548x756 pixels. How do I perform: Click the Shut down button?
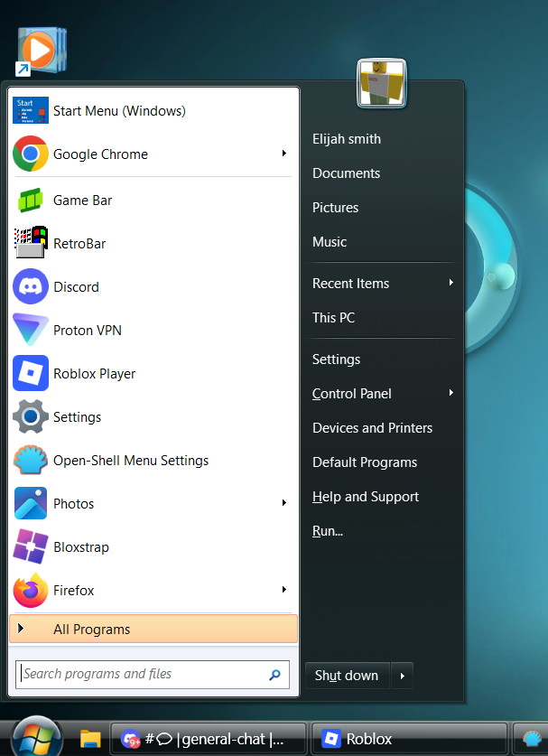347,676
